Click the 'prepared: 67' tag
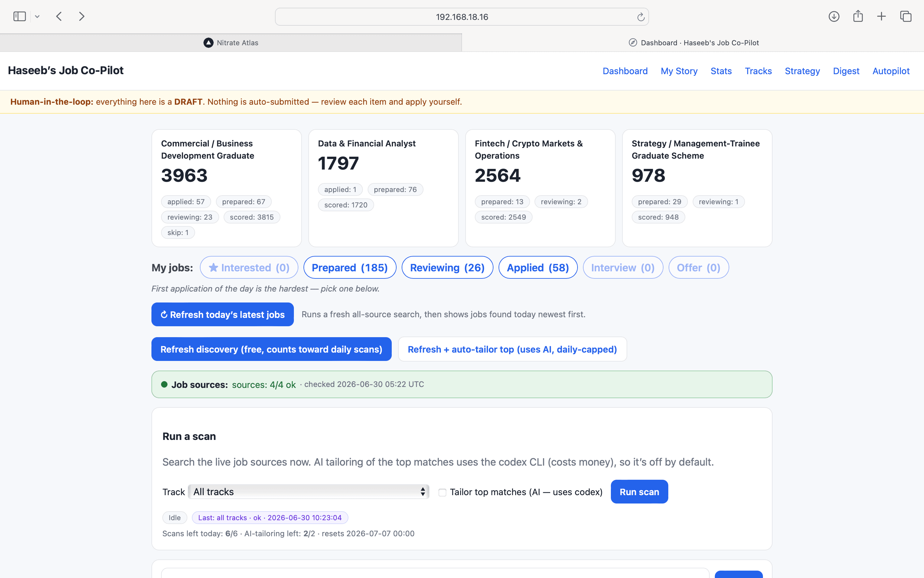 coord(244,202)
